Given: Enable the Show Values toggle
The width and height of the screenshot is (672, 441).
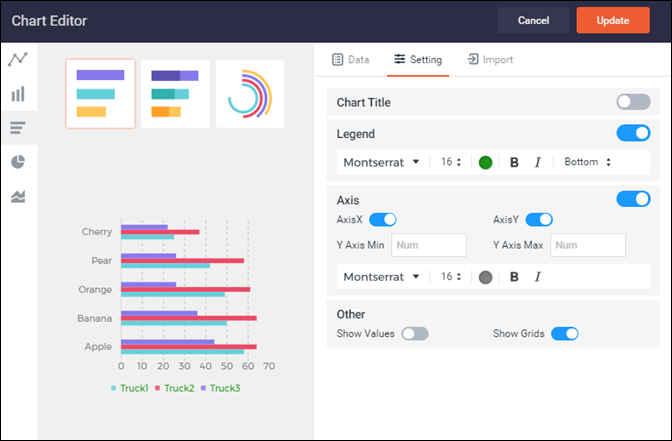Looking at the screenshot, I should (x=415, y=333).
